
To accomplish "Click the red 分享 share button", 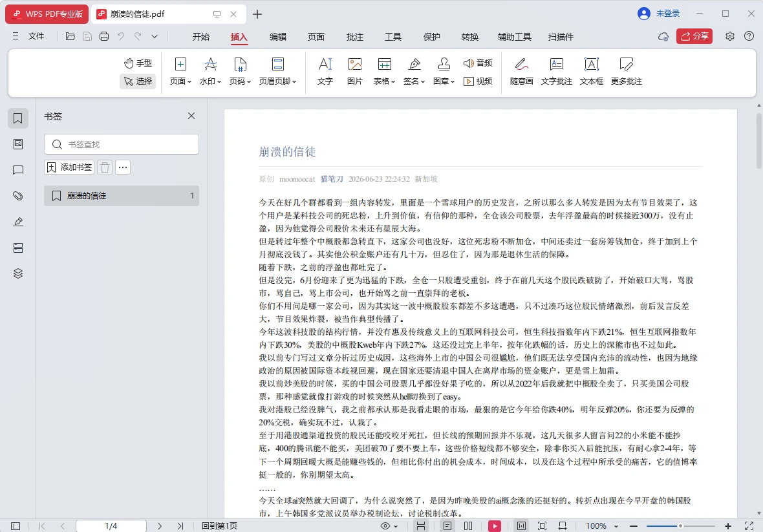I will point(694,36).
